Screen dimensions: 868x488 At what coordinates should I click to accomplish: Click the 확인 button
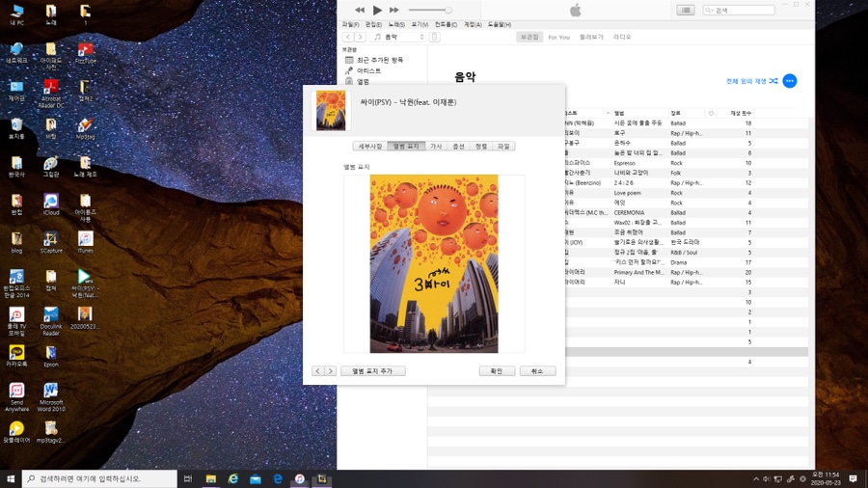pos(497,371)
